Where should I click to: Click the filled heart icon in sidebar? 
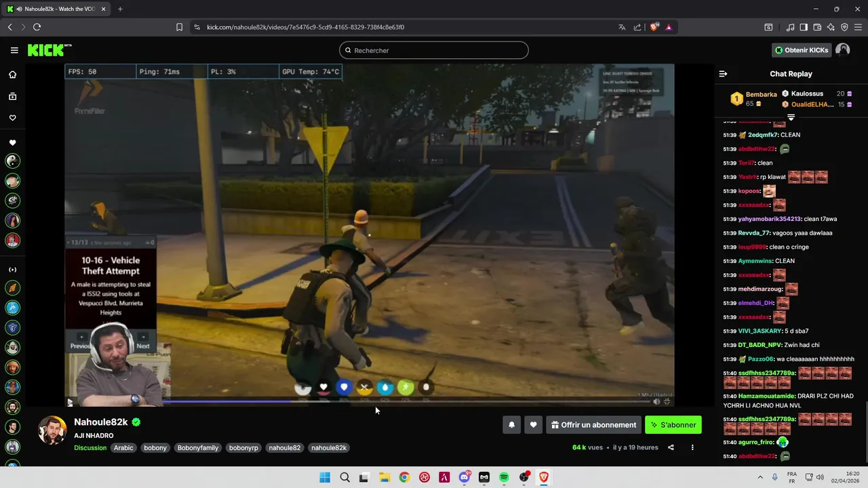(x=12, y=143)
